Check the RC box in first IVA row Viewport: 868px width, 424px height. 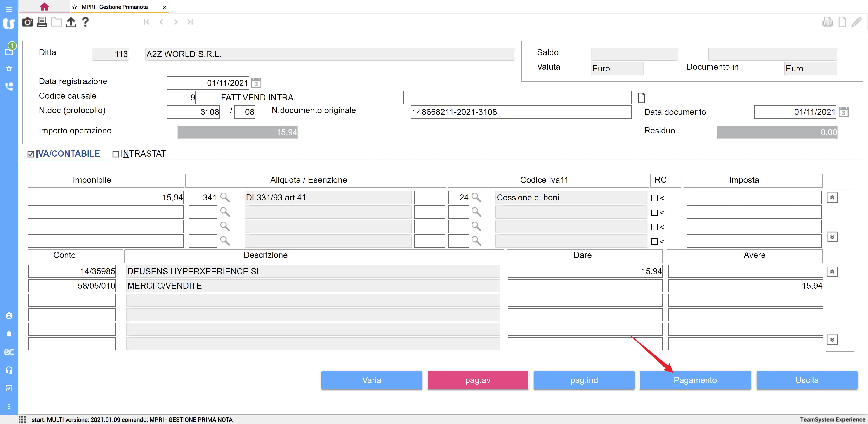point(654,198)
